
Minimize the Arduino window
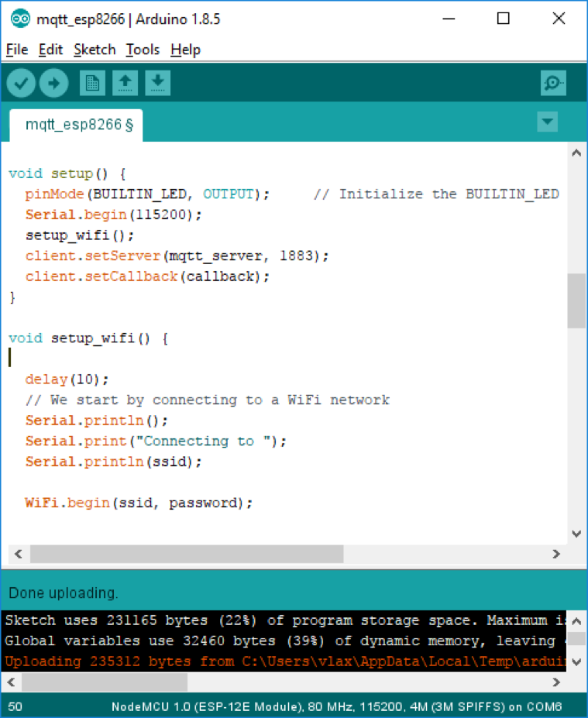click(449, 19)
